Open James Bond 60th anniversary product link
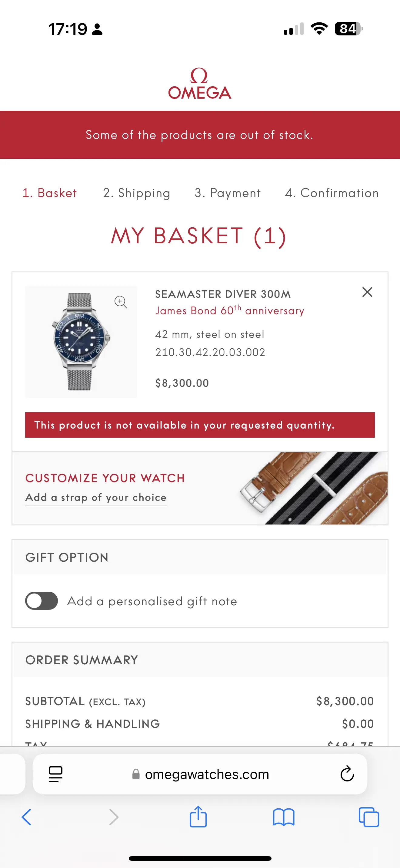 pyautogui.click(x=229, y=310)
